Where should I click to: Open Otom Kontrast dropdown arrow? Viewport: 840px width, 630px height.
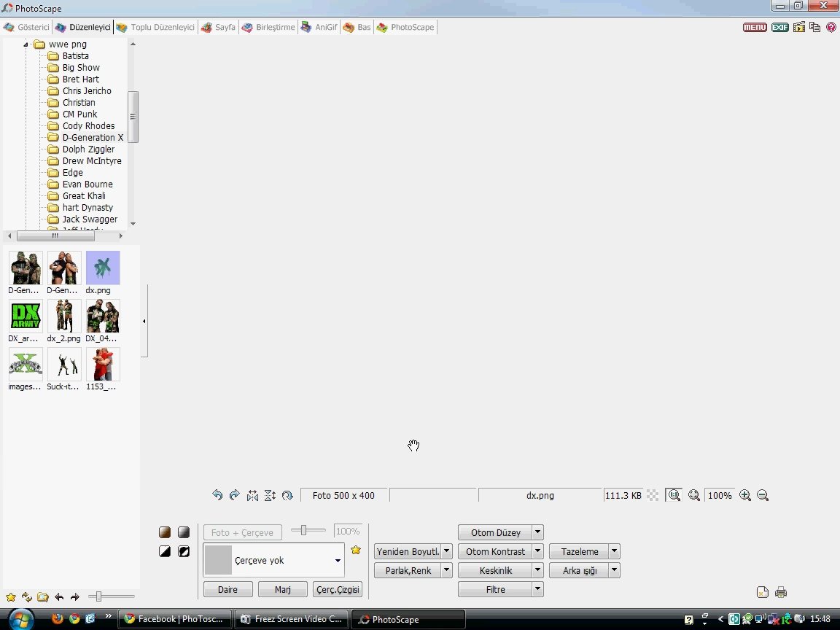pos(538,551)
